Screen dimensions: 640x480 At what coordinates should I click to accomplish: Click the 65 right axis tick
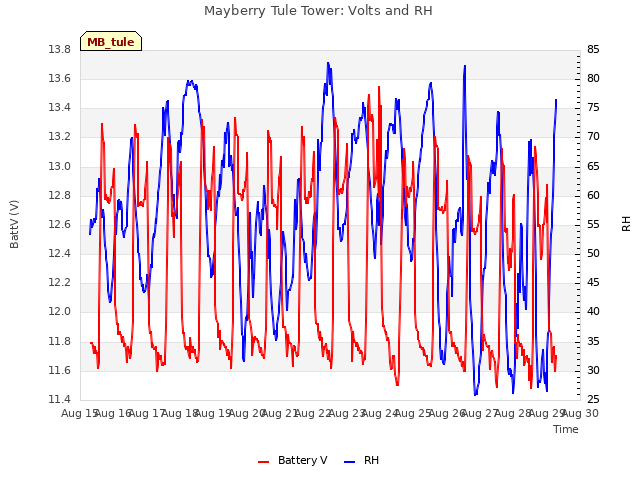point(593,167)
